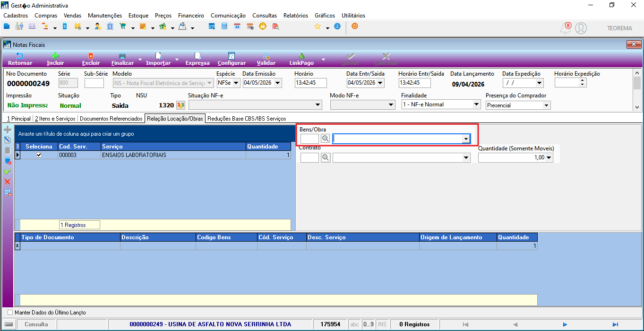Click the Retornar button
644x331 pixels.
pyautogui.click(x=20, y=59)
